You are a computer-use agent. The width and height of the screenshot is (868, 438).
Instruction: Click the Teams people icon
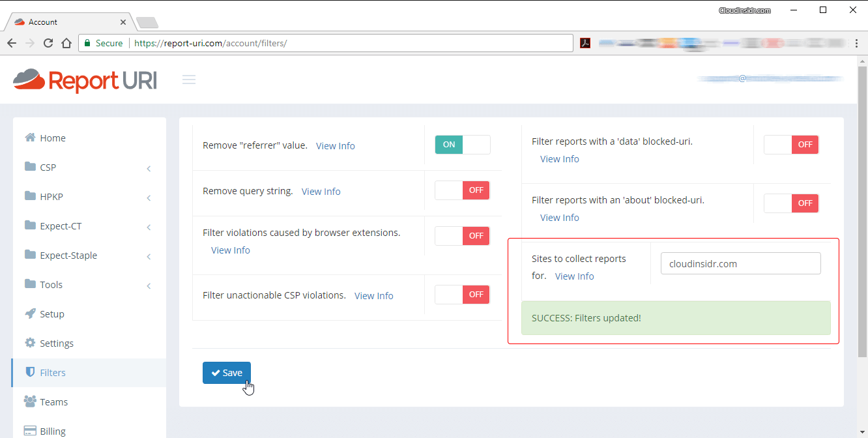pos(30,401)
